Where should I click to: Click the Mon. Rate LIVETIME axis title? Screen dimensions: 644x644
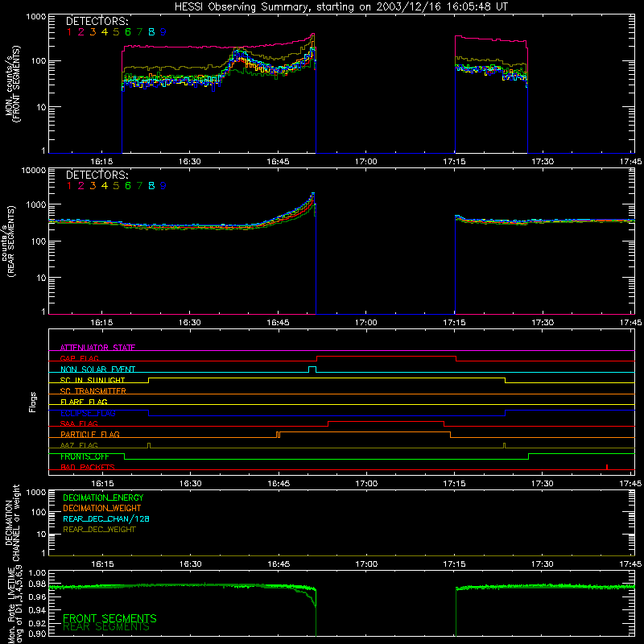pos(16,605)
